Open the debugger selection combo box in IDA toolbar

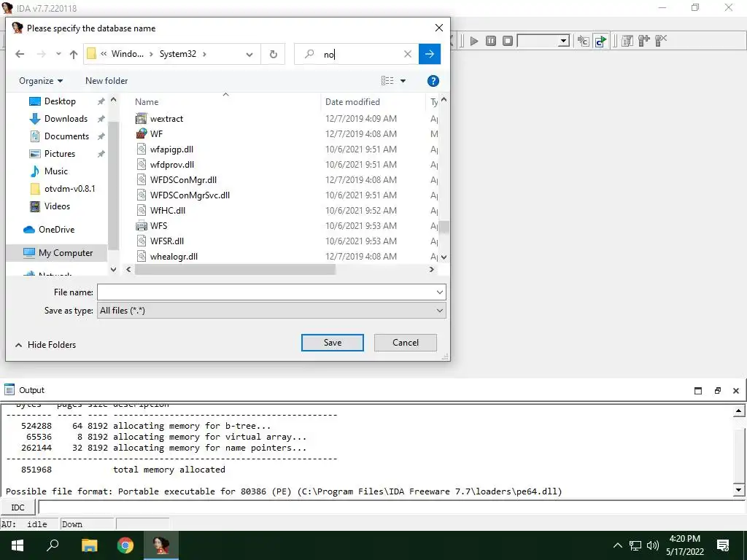coord(543,41)
